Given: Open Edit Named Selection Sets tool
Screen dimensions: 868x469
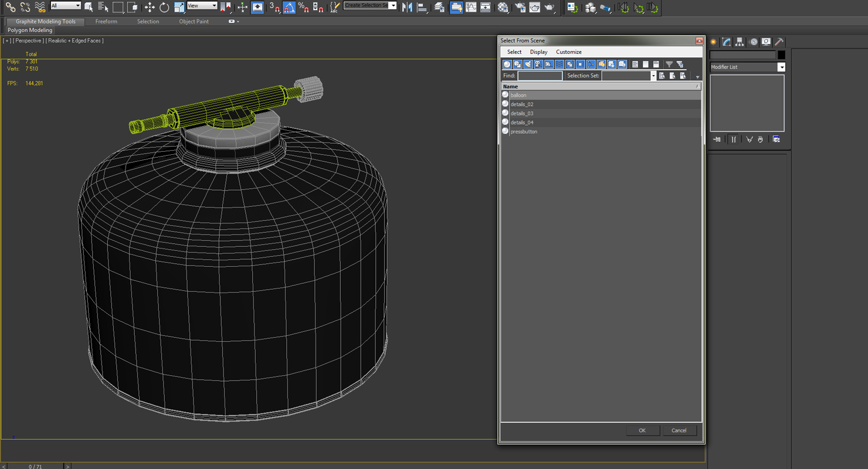Looking at the screenshot, I should (334, 7).
